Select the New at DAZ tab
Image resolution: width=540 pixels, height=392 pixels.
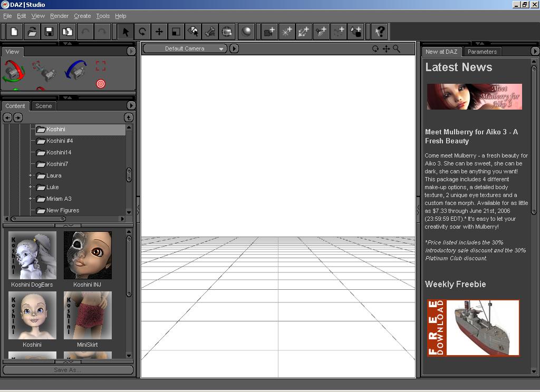tap(441, 52)
